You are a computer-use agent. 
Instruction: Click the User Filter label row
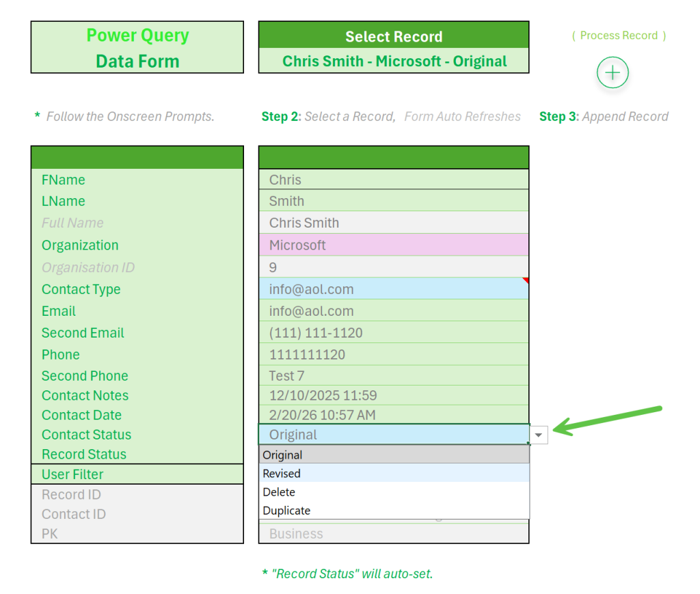pyautogui.click(x=137, y=474)
